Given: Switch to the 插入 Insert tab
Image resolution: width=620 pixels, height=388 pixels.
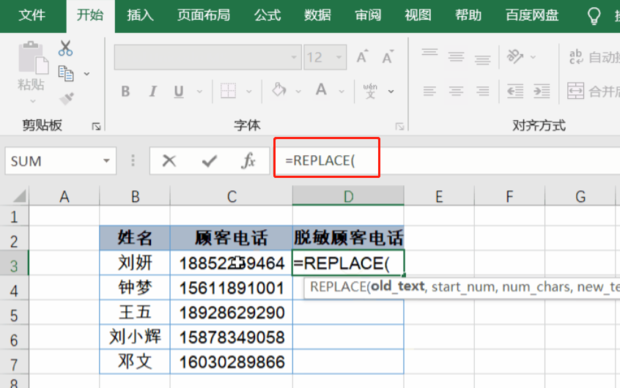Looking at the screenshot, I should [x=140, y=15].
